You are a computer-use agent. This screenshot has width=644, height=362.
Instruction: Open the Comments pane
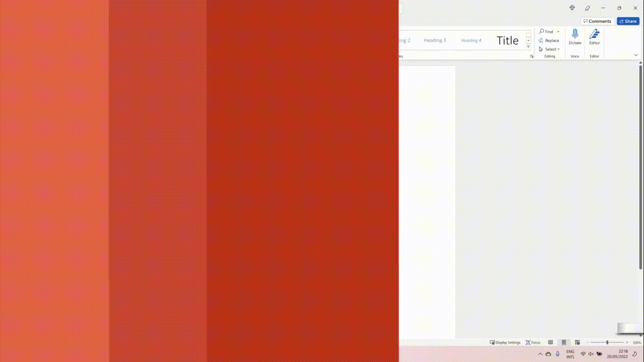click(x=597, y=21)
